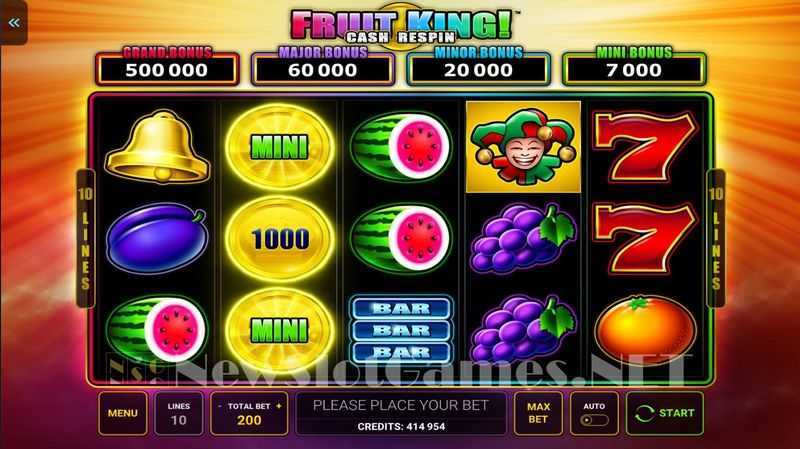The width and height of the screenshot is (800, 449).
Task: Click the Grand Bonus 500 000 display
Action: (x=167, y=67)
